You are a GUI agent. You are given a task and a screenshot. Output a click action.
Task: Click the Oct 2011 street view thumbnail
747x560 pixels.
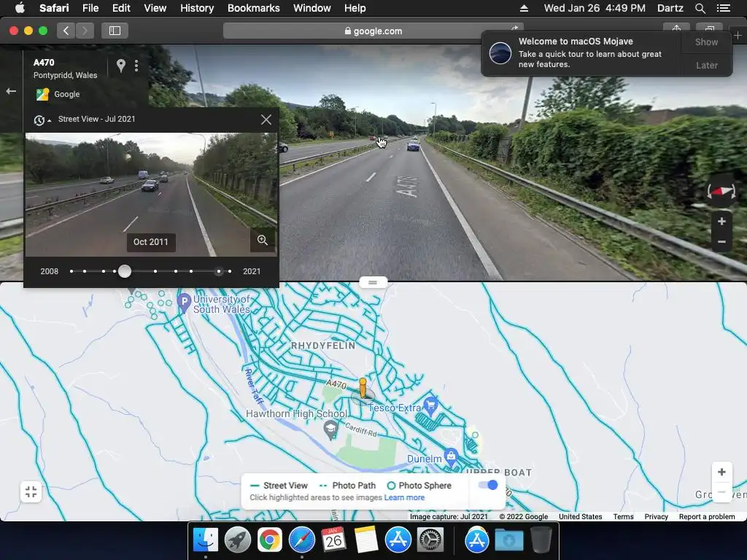click(151, 194)
